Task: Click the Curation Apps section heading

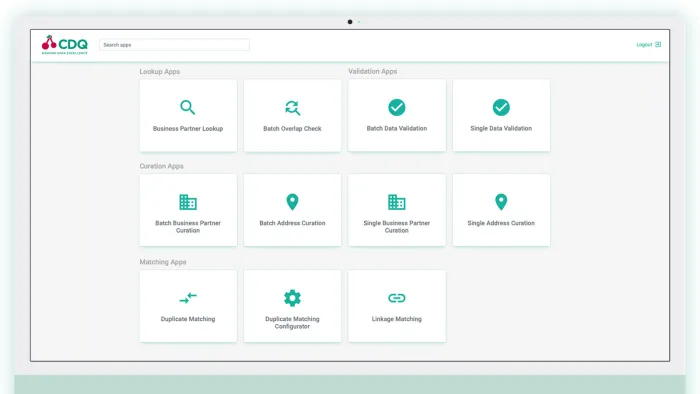Action: (x=162, y=166)
